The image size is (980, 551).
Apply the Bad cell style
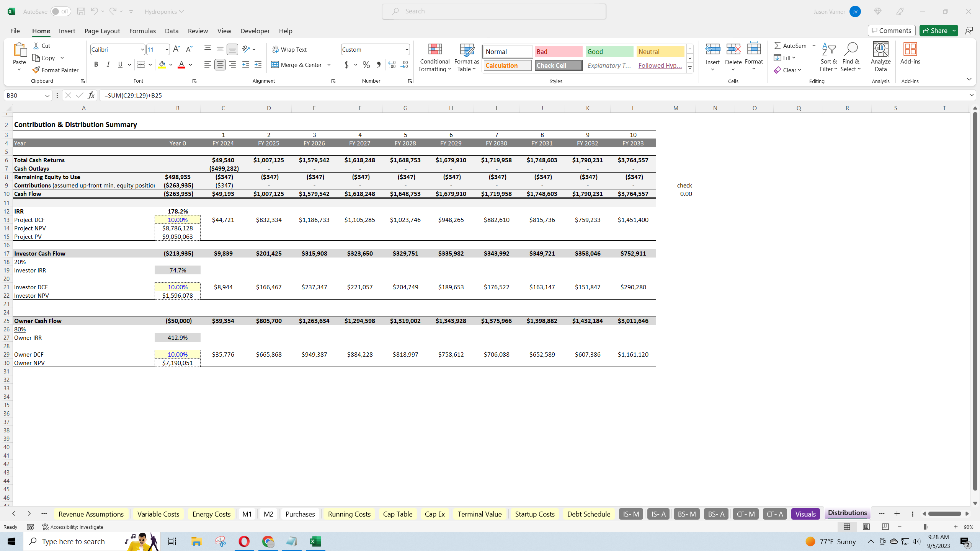point(559,52)
